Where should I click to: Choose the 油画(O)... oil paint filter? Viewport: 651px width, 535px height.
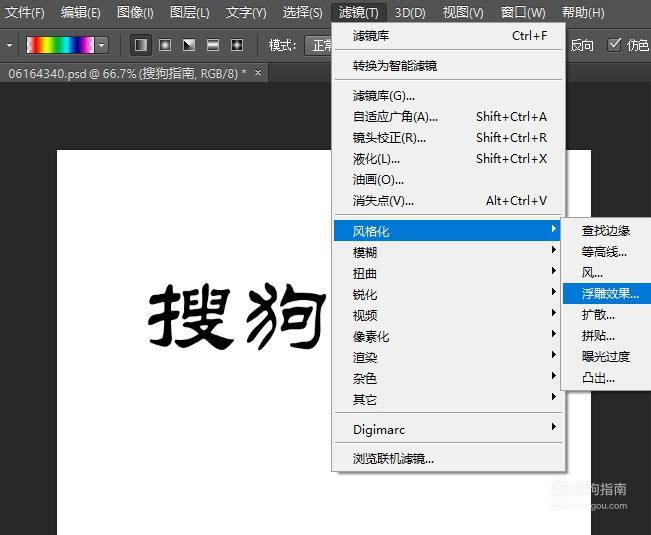tap(448, 180)
